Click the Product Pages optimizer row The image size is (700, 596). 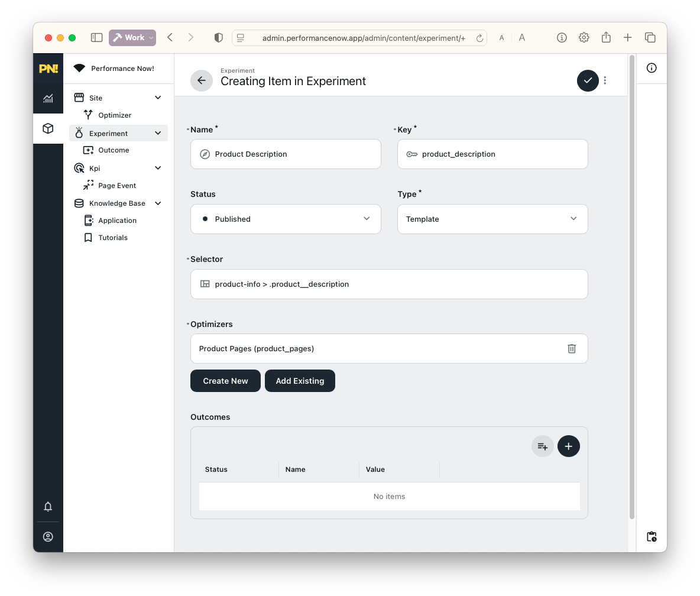pos(389,349)
